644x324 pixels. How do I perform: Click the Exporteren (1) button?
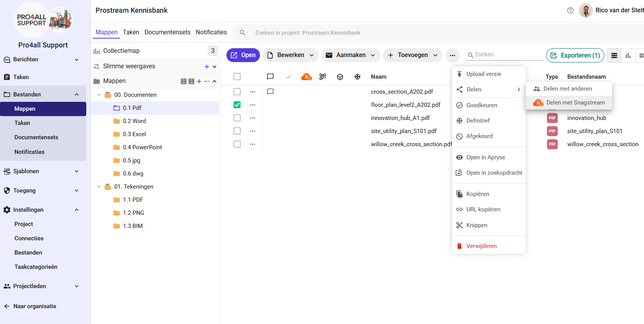575,55
